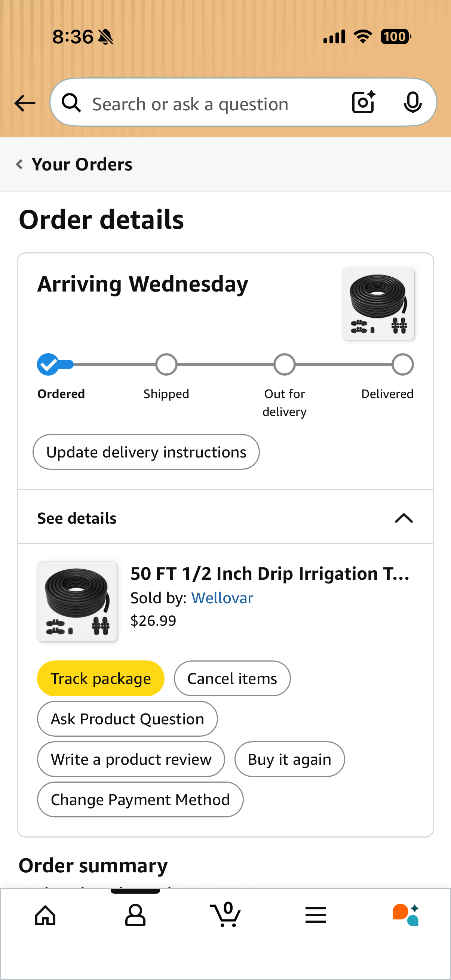The width and height of the screenshot is (451, 980).
Task: Go back to Your Orders
Action: [x=74, y=164]
